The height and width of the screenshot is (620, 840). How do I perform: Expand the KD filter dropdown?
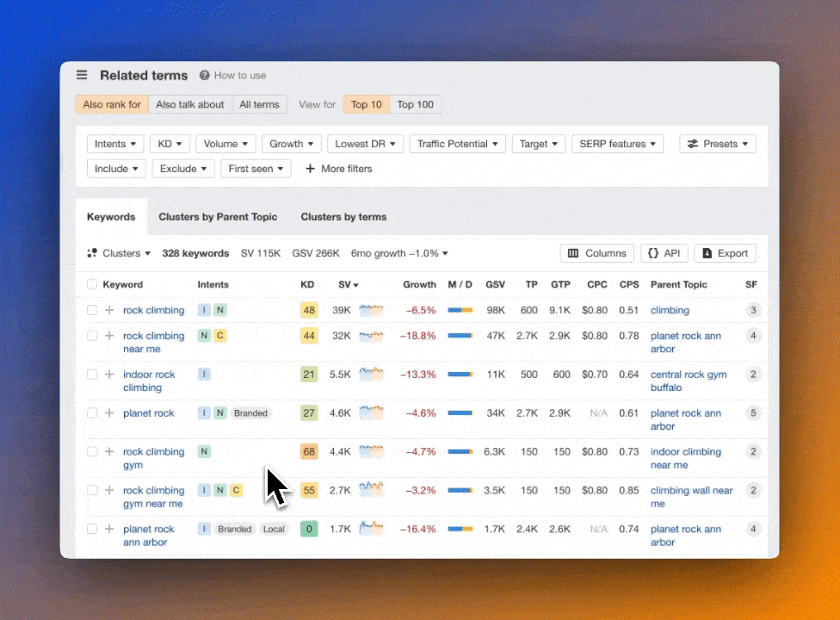click(170, 144)
